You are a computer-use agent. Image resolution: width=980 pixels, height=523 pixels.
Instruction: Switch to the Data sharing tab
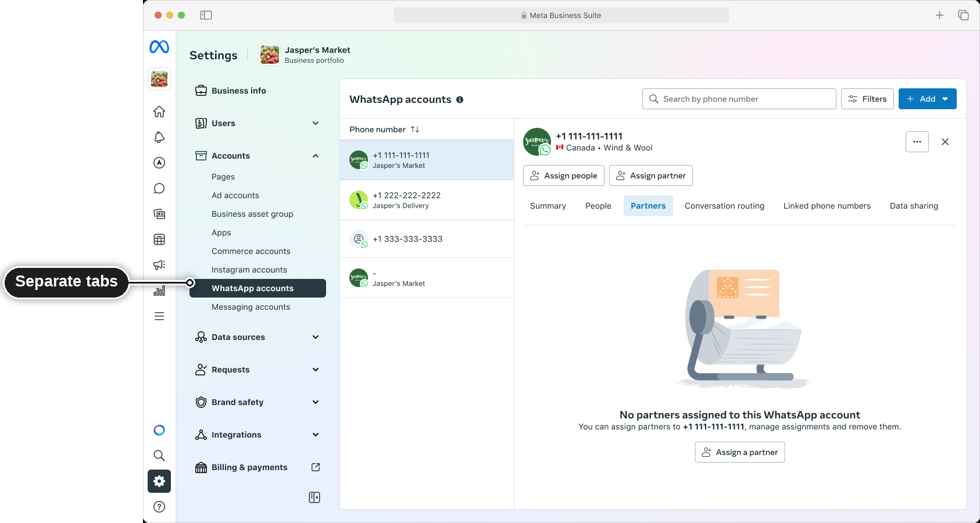pos(914,206)
